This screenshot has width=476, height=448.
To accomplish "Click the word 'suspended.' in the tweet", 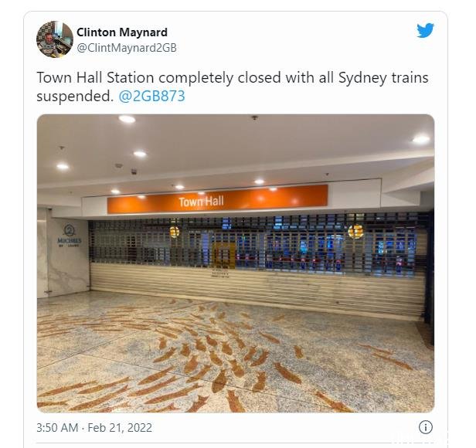I will pos(75,97).
